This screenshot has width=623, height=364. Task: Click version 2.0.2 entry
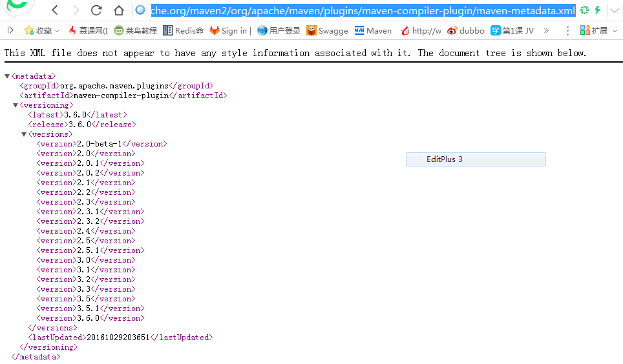click(x=90, y=173)
